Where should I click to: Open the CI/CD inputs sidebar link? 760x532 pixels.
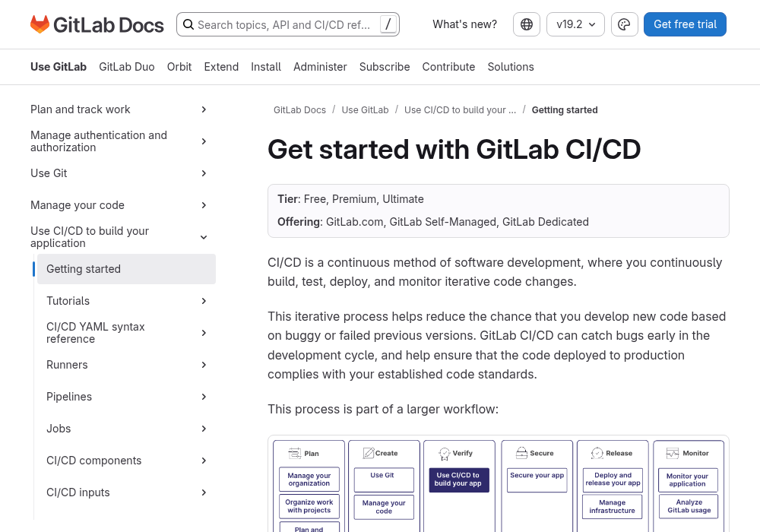click(78, 492)
